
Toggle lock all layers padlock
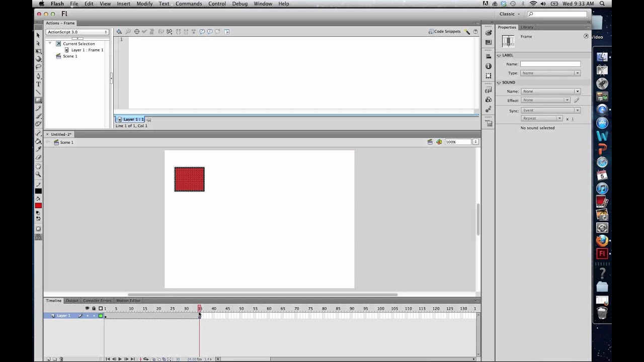point(94,308)
